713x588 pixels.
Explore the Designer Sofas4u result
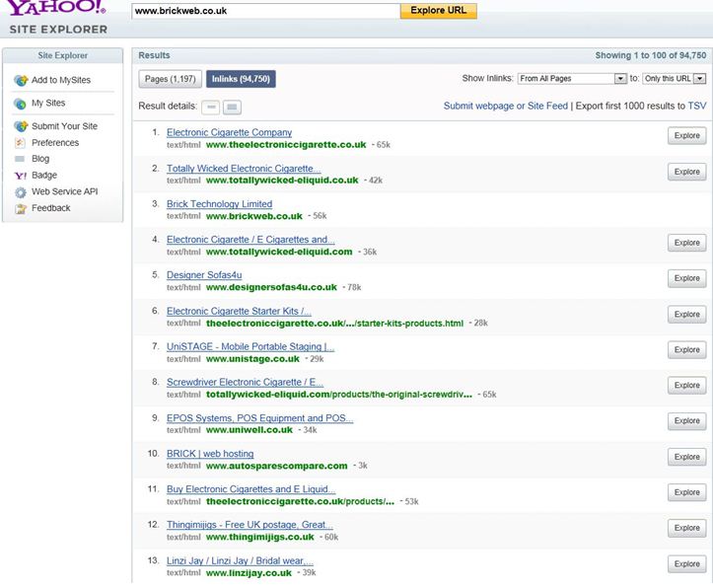pos(686,278)
